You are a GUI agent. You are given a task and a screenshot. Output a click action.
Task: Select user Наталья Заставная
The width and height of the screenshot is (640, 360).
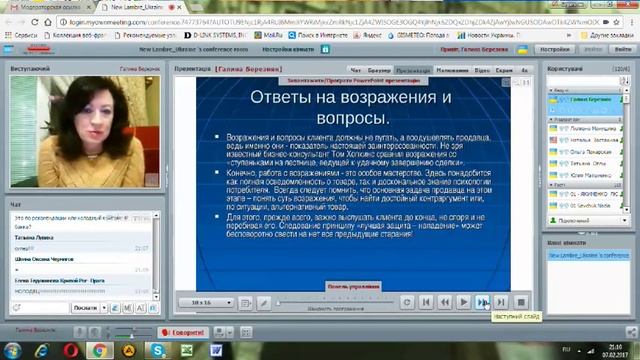[x=586, y=140]
